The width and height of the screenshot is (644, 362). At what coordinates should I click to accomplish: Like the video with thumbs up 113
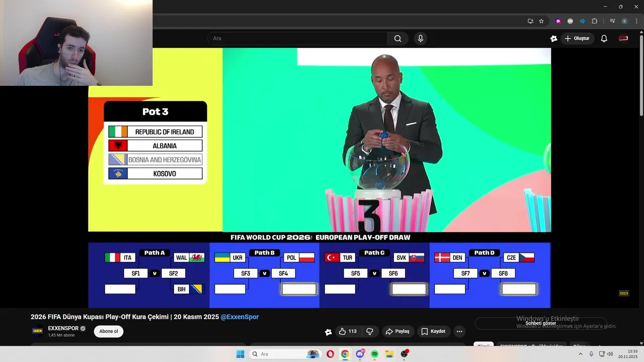pyautogui.click(x=348, y=331)
